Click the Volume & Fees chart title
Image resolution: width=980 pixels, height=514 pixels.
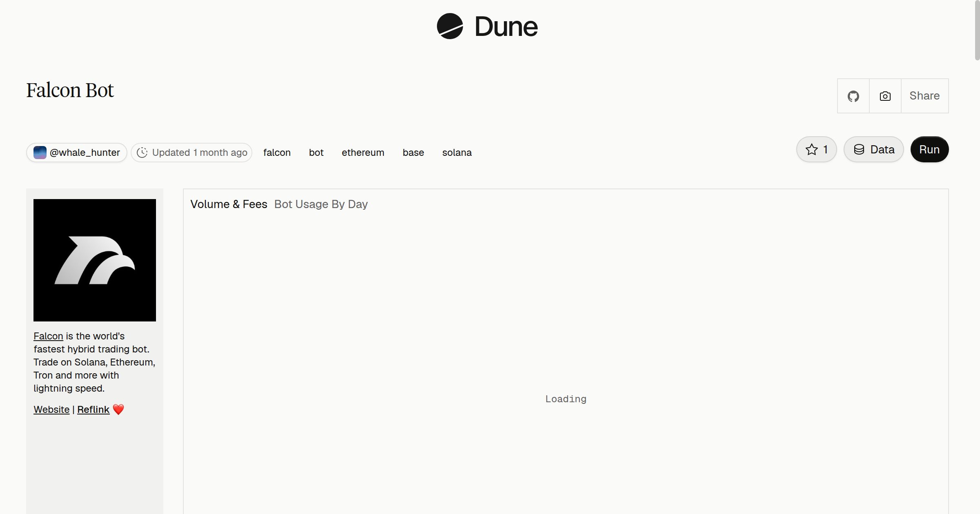tap(229, 204)
